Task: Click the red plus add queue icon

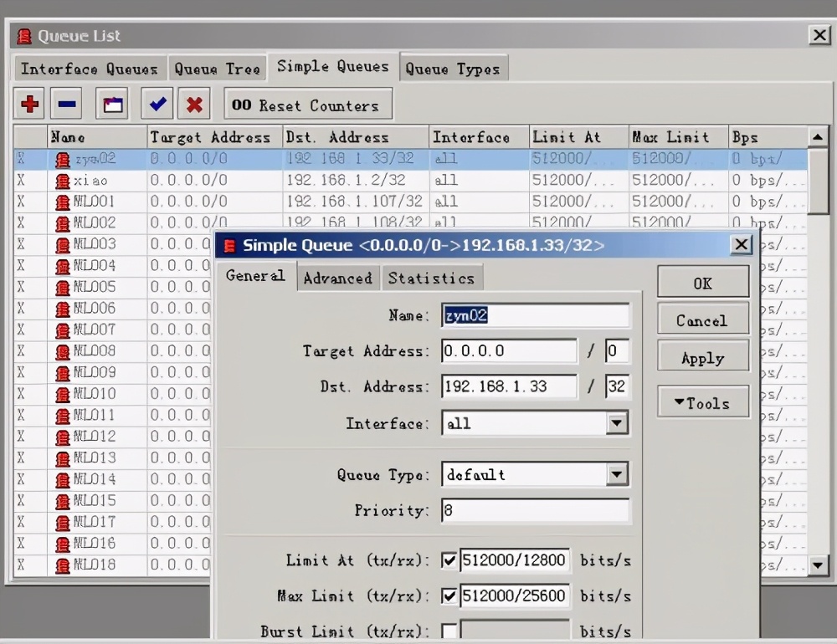Action: tap(30, 105)
